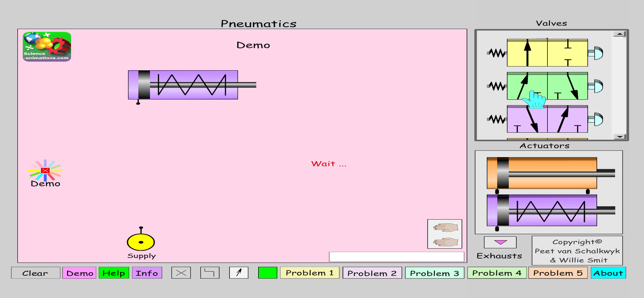Select the yellow 2/2 valve symbol
The width and height of the screenshot is (644, 298).
click(x=547, y=53)
